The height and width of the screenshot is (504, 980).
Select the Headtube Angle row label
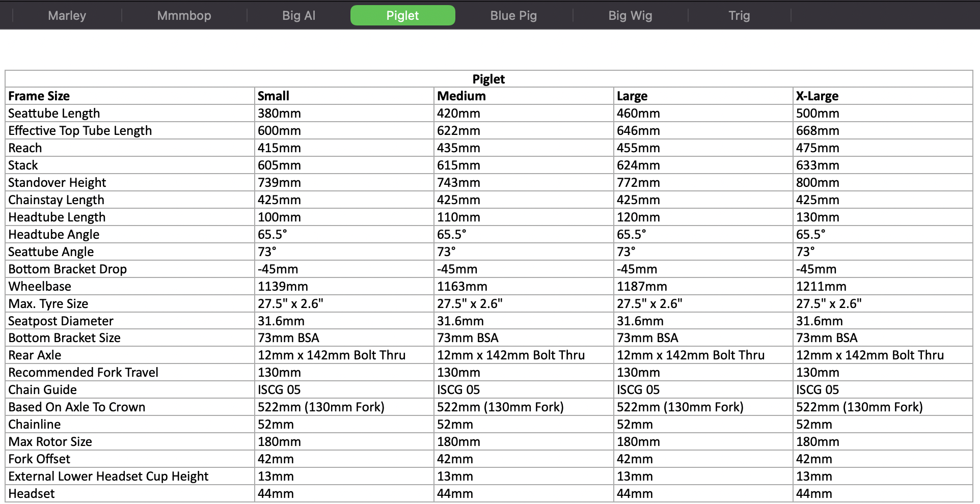(x=54, y=235)
